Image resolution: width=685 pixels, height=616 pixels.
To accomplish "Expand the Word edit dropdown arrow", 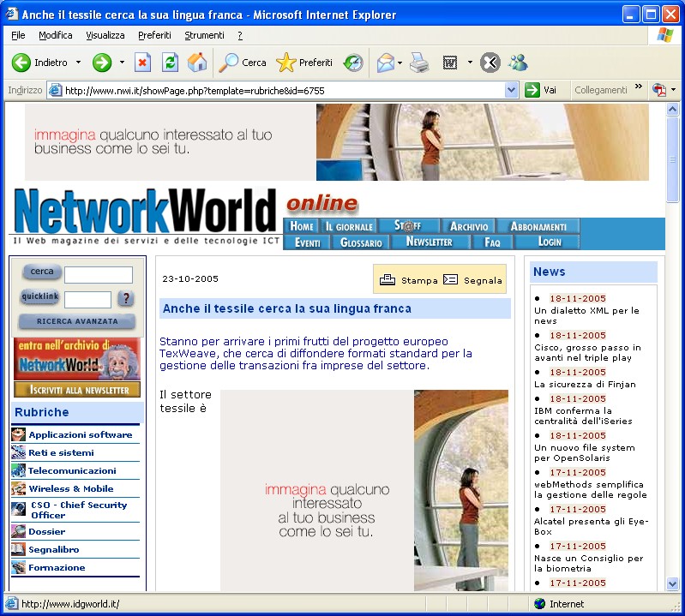I will (x=470, y=63).
